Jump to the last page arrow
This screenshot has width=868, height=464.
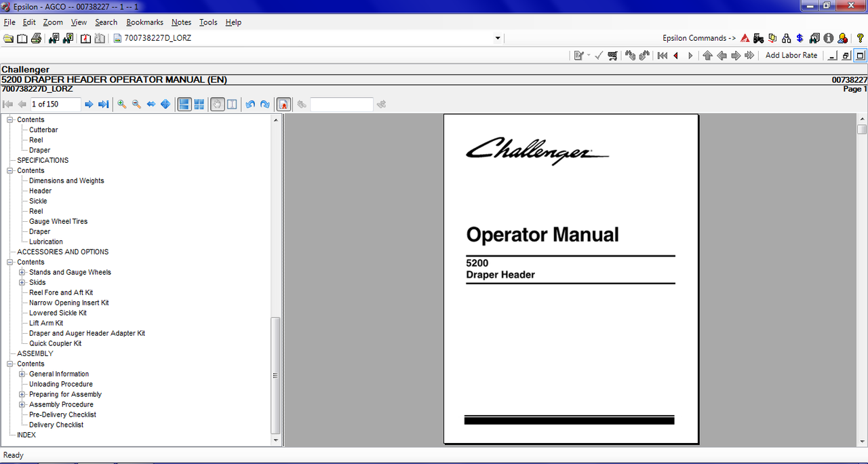[x=103, y=104]
